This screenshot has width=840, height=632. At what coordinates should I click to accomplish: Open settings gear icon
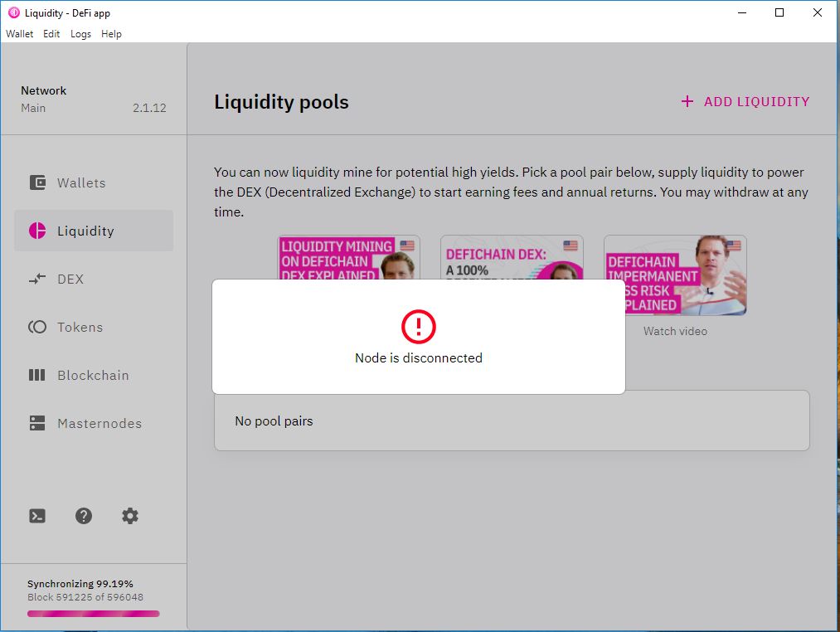coord(130,516)
